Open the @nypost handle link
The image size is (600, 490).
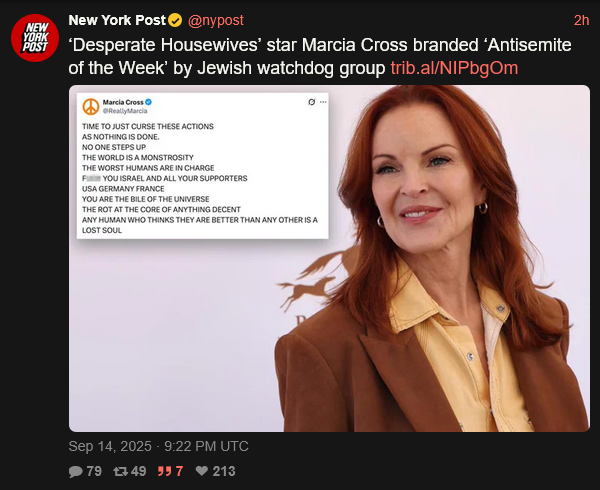tap(215, 20)
